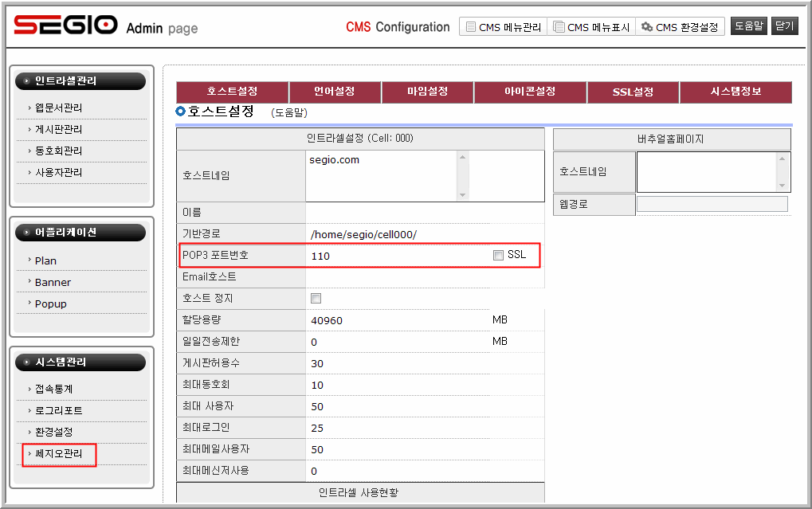Click the 할당용량 input field
The image size is (812, 509).
[396, 320]
